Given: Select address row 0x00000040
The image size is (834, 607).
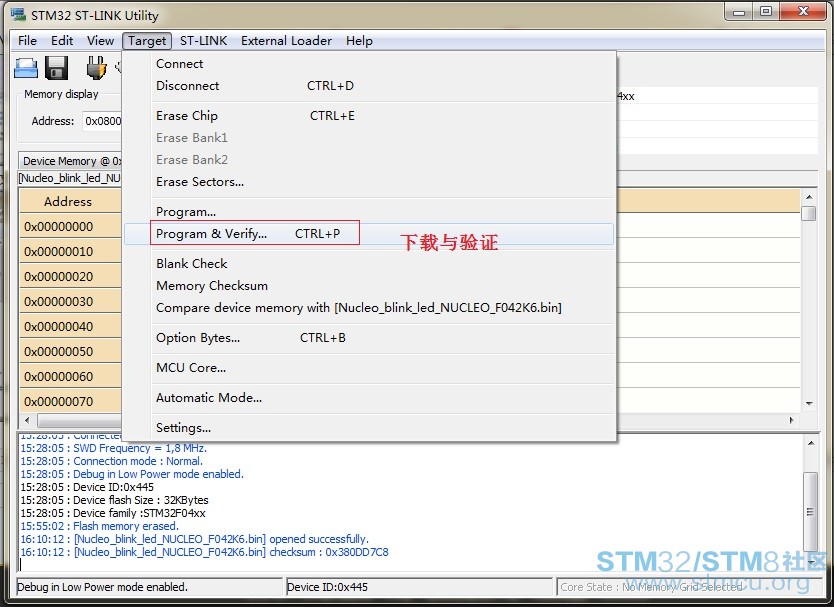Looking at the screenshot, I should 70,327.
